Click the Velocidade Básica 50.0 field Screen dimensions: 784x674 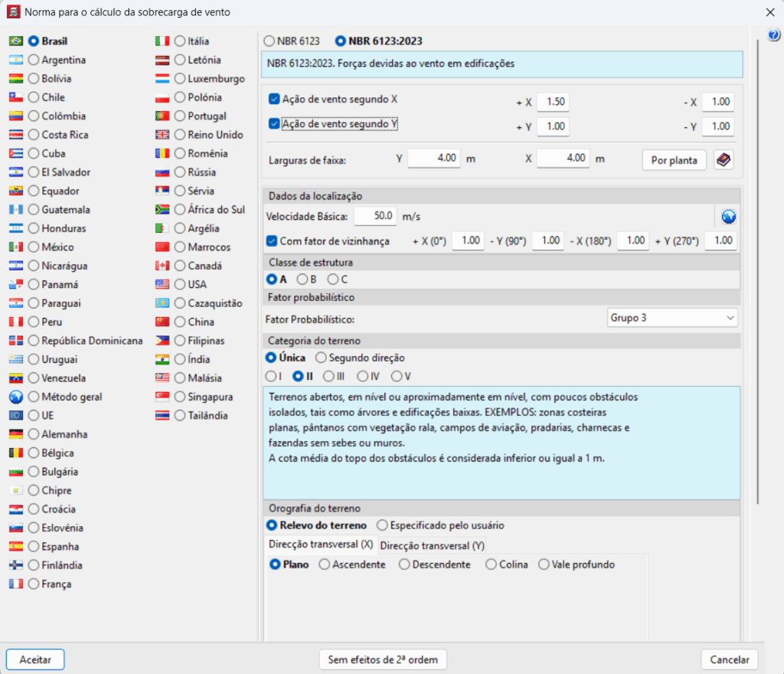375,216
